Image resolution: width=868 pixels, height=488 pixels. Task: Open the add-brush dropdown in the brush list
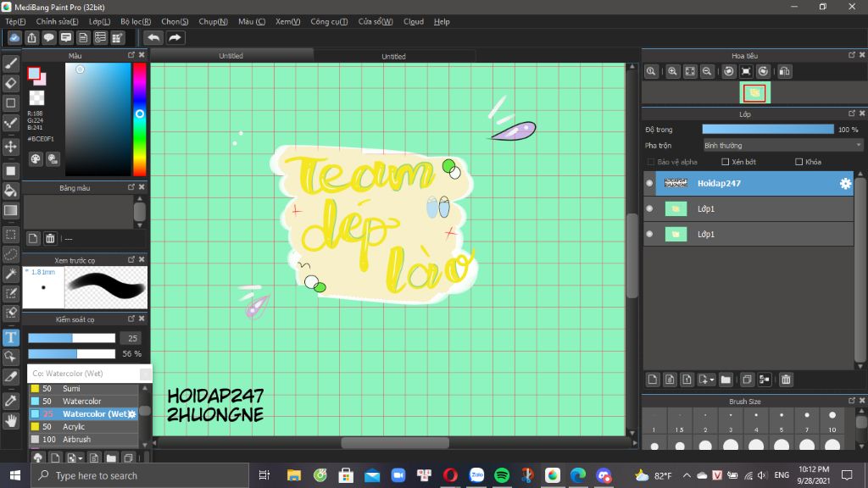coord(81,457)
